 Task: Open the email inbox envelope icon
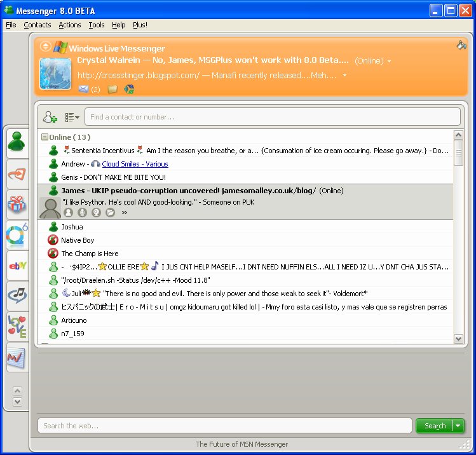click(83, 89)
